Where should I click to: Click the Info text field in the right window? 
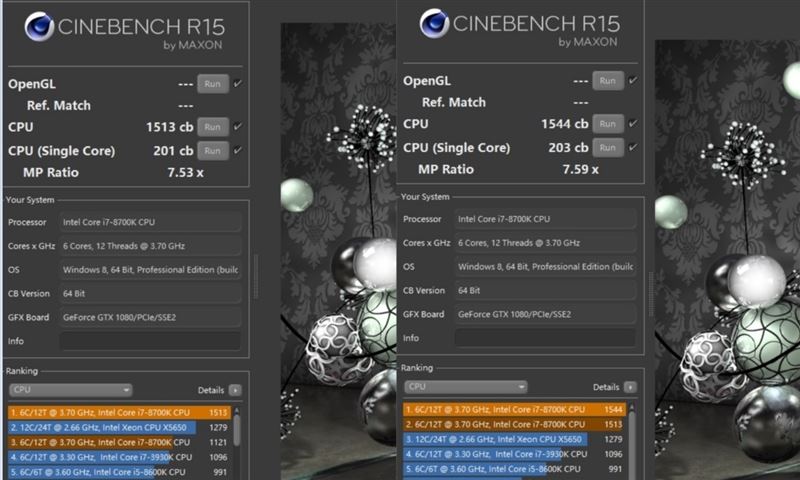pos(545,338)
